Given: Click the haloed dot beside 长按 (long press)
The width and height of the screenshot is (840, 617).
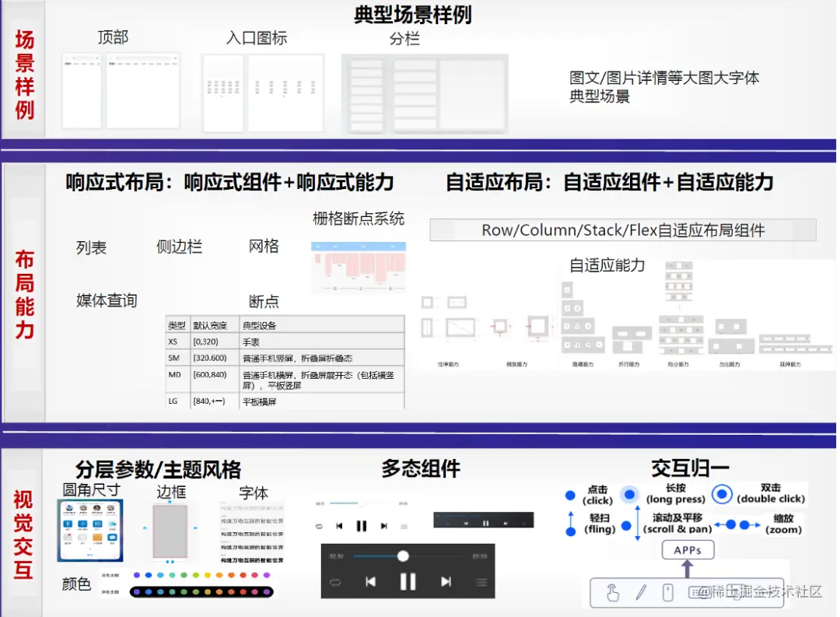Looking at the screenshot, I should (629, 494).
